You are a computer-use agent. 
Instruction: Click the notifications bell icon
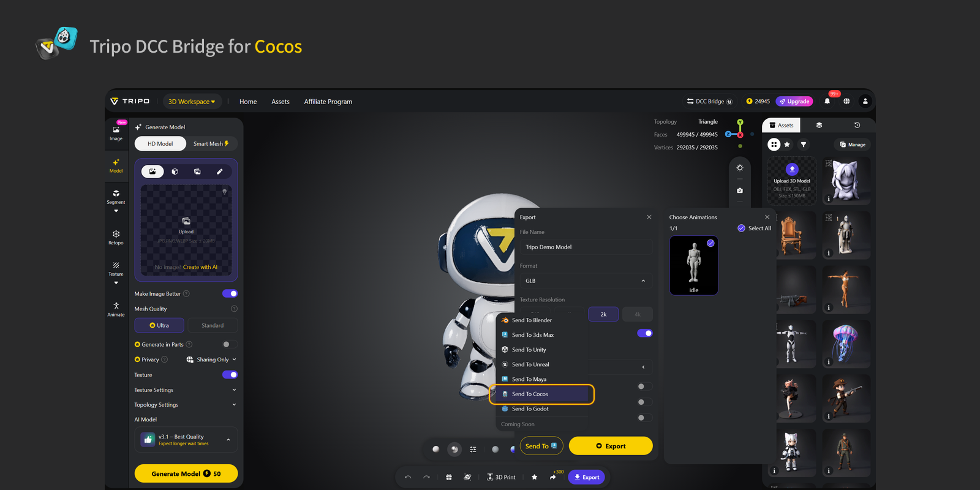point(827,102)
